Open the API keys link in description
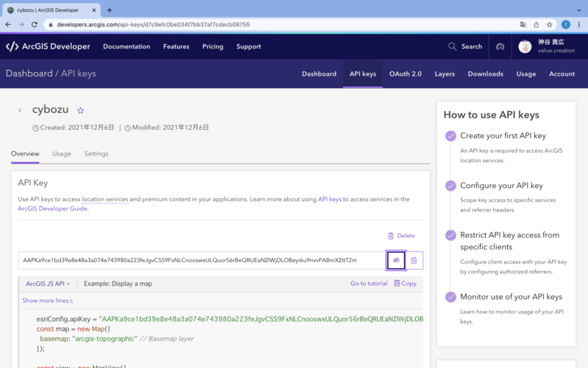This screenshot has width=588, height=368. pos(329,199)
